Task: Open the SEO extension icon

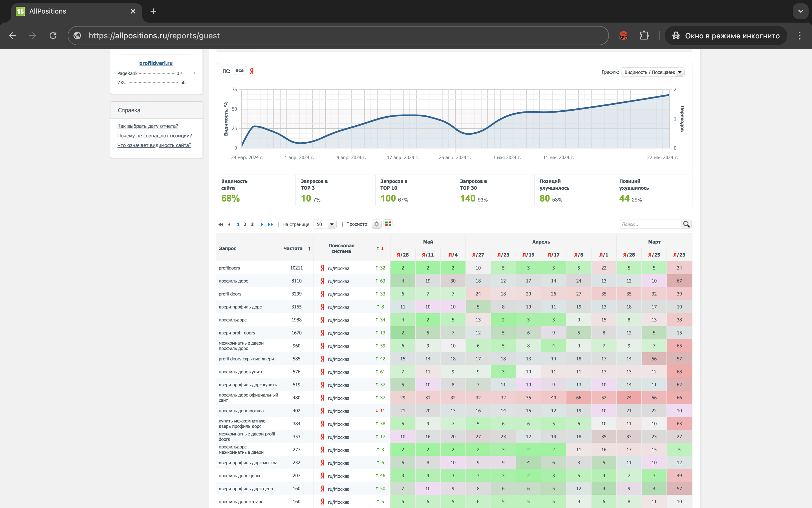Action: pos(623,36)
